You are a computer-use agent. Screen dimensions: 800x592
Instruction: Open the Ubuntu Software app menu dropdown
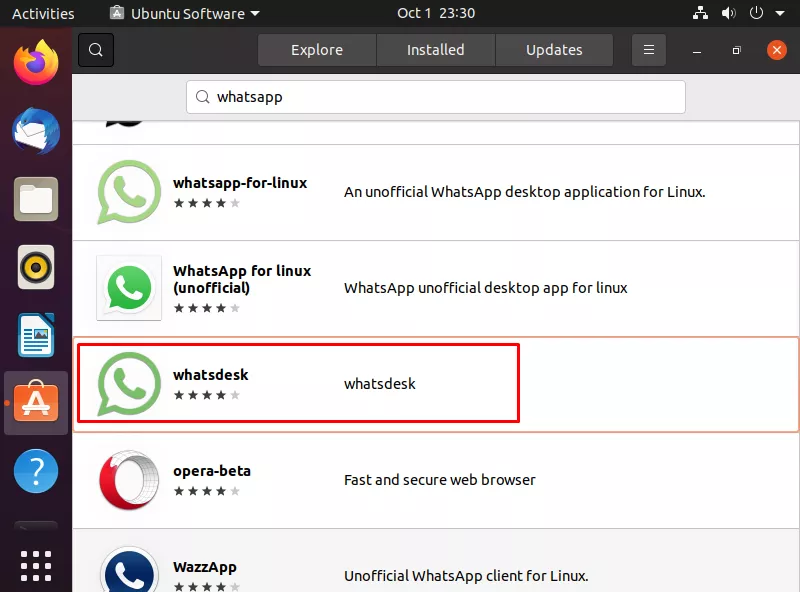(x=185, y=13)
